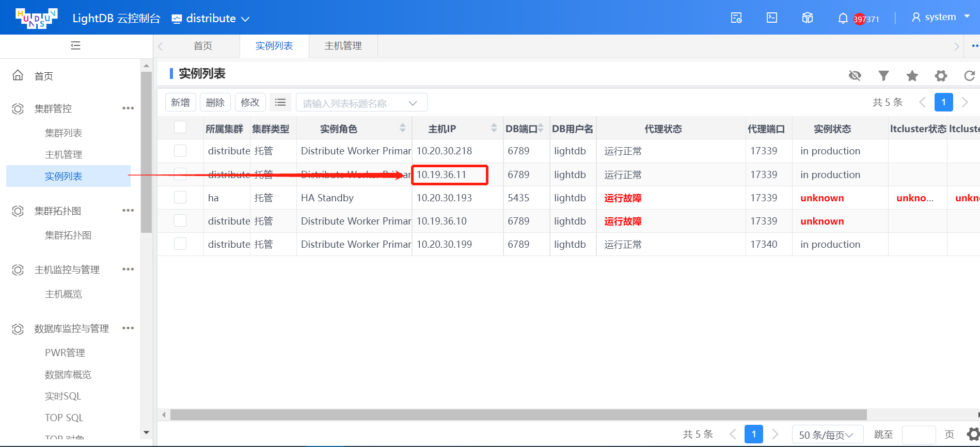The height and width of the screenshot is (447, 980).
Task: Open the 50 条/每页 page size dropdown
Action: pyautogui.click(x=828, y=435)
